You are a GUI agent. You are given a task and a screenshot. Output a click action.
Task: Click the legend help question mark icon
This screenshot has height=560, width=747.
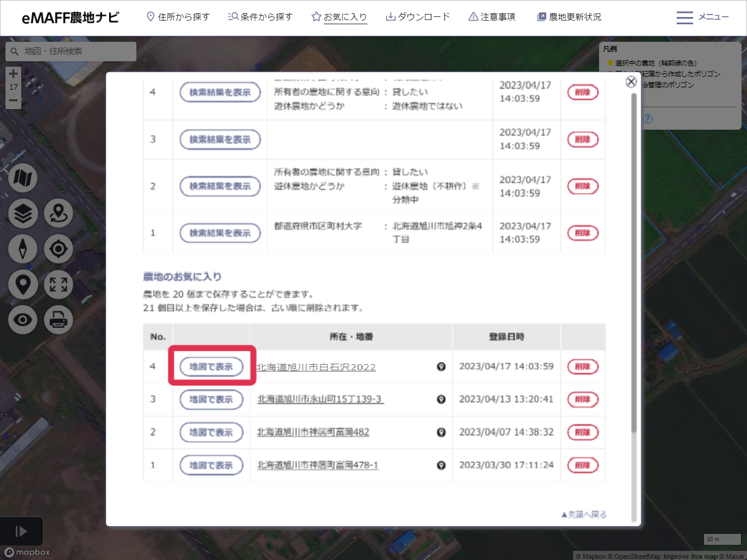[x=648, y=119]
